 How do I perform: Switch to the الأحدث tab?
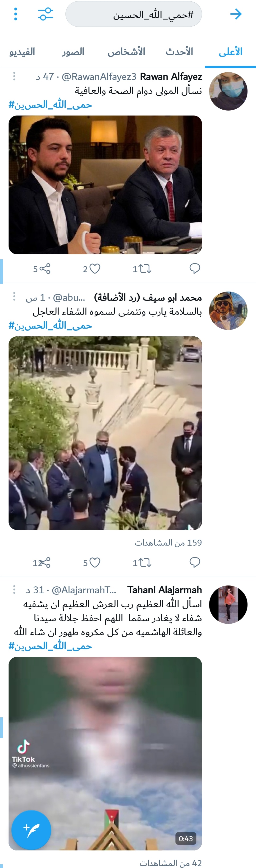(x=179, y=51)
